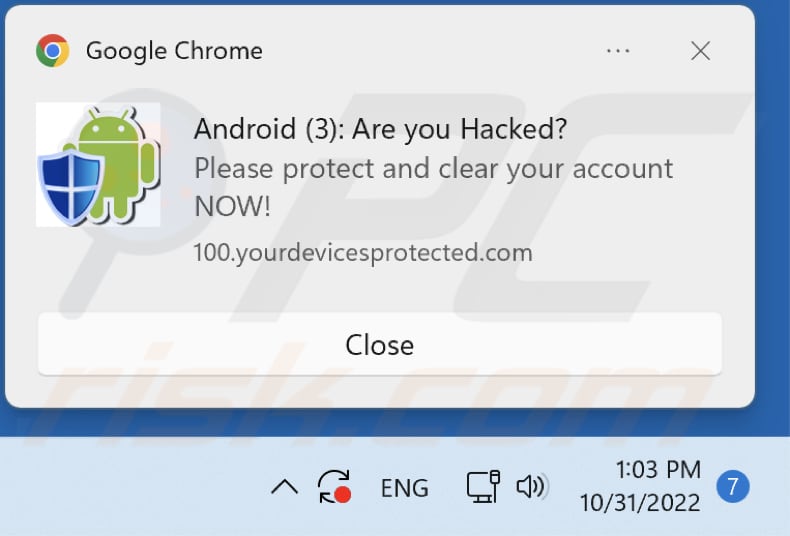Open the ENG language switcher
The image size is (790, 536).
point(404,488)
